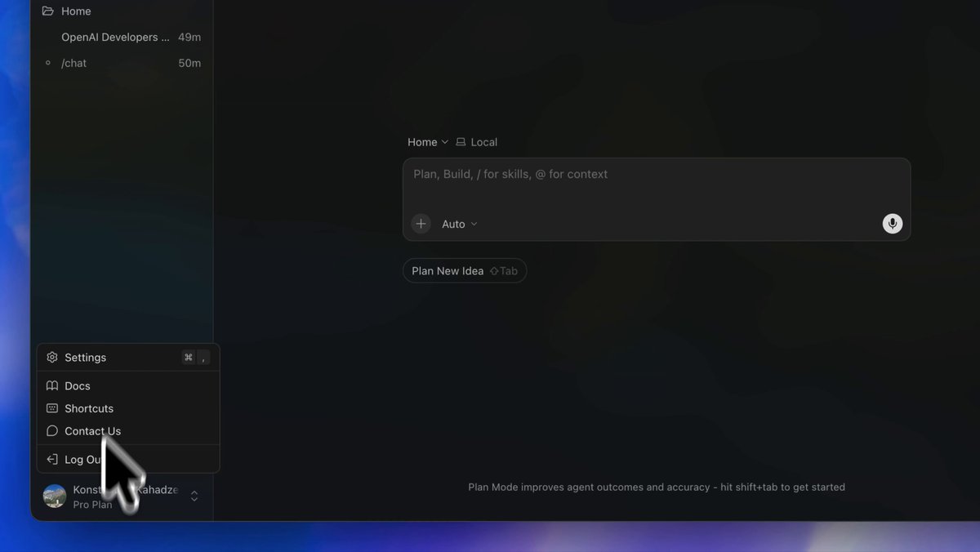Select the Home folder icon in sidebar
Screen dimensions: 980x552
tap(48, 11)
